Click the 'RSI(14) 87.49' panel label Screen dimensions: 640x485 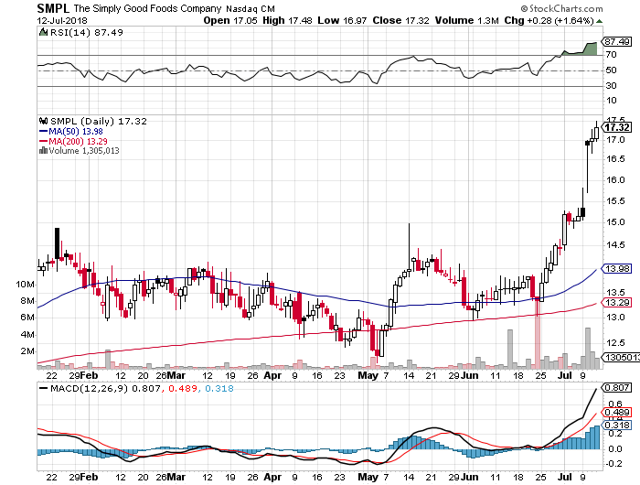86,33
